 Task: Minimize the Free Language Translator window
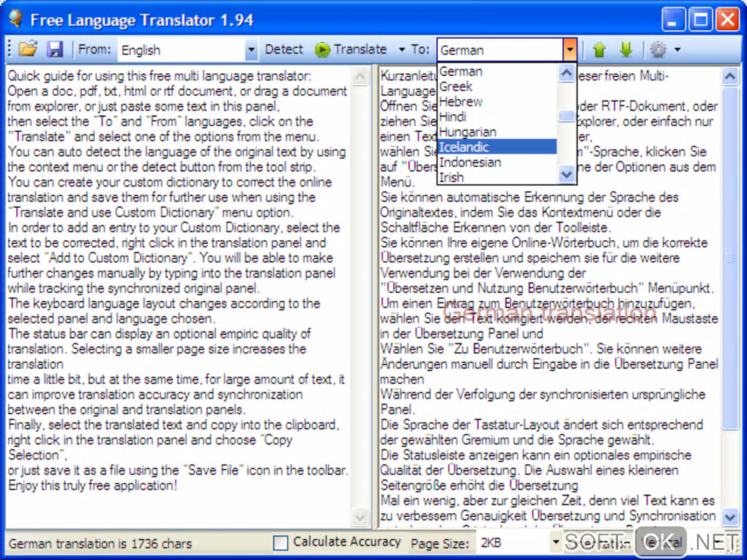(x=674, y=20)
